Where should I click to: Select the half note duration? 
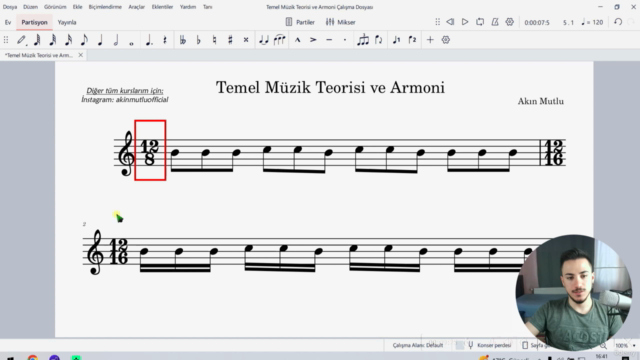point(116,40)
